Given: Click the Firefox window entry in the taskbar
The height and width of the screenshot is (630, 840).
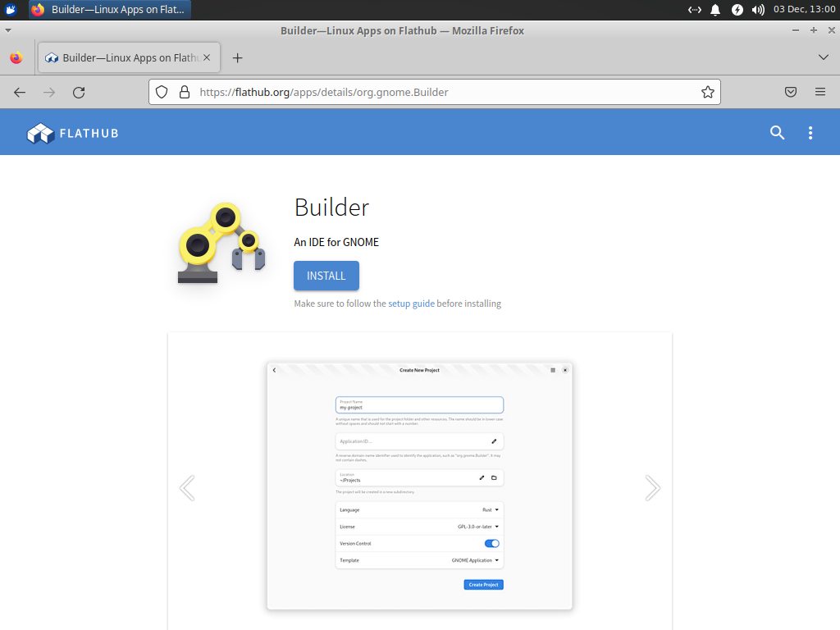Looking at the screenshot, I should [x=107, y=10].
